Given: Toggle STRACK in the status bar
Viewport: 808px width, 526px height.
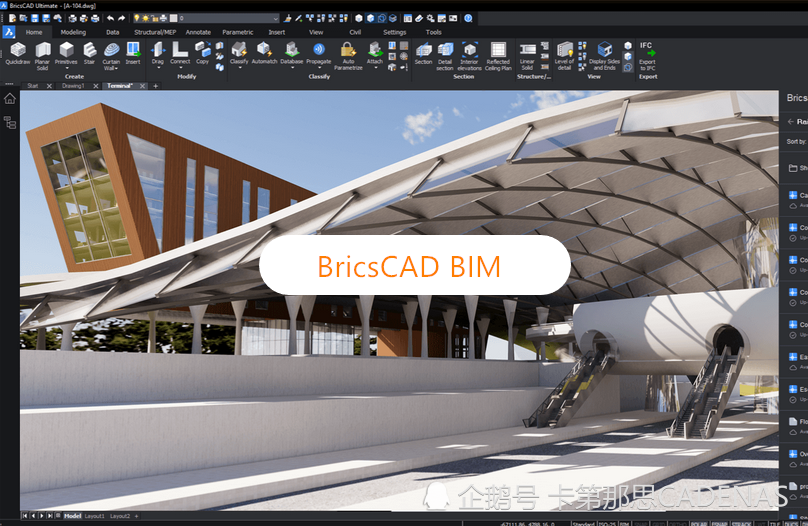Looking at the screenshot, I should pos(741,523).
